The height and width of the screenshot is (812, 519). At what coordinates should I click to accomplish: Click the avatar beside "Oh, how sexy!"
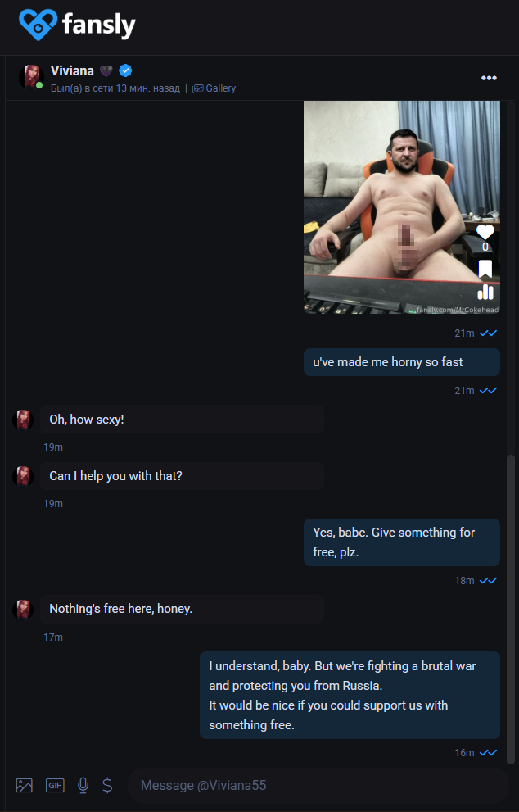point(23,420)
